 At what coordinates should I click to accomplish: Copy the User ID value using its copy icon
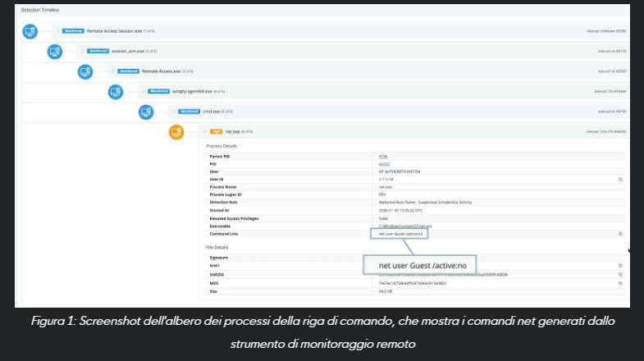[620, 178]
